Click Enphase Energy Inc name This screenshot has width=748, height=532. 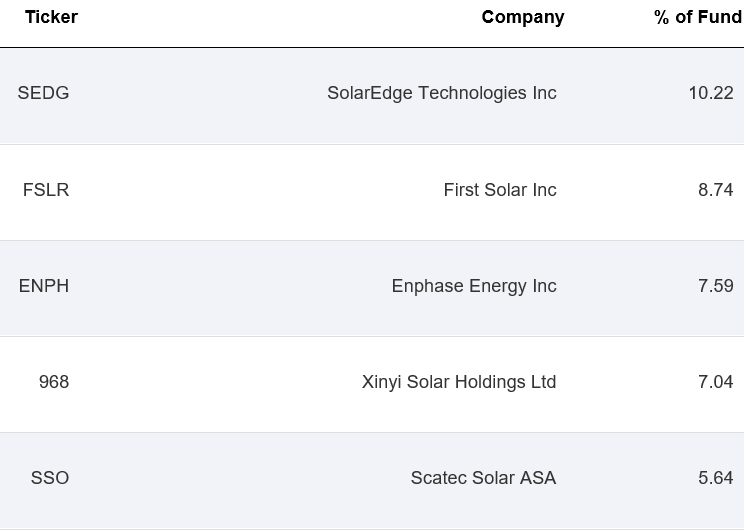tap(473, 286)
